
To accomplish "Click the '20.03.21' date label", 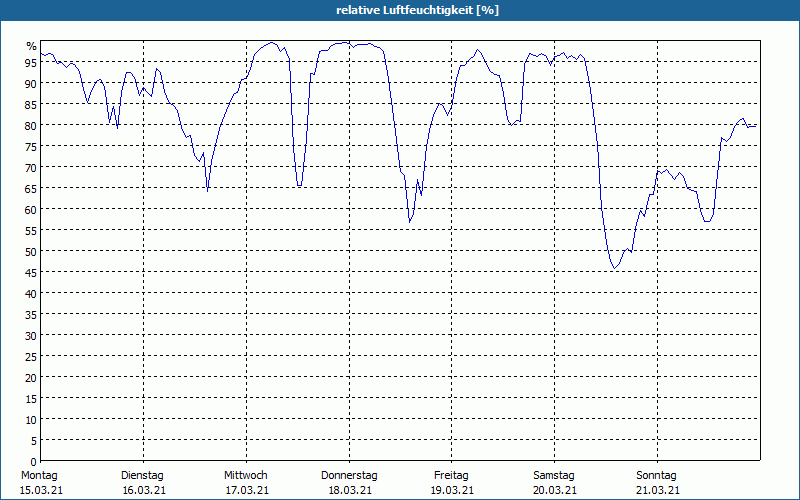I will coord(556,490).
